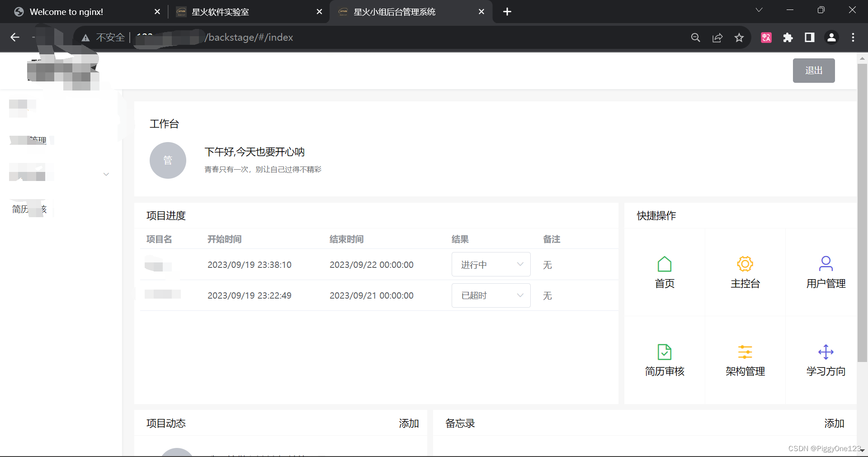Click the 下午好,今天也要开心呐 greeting
This screenshot has width=868, height=457.
pos(255,152)
